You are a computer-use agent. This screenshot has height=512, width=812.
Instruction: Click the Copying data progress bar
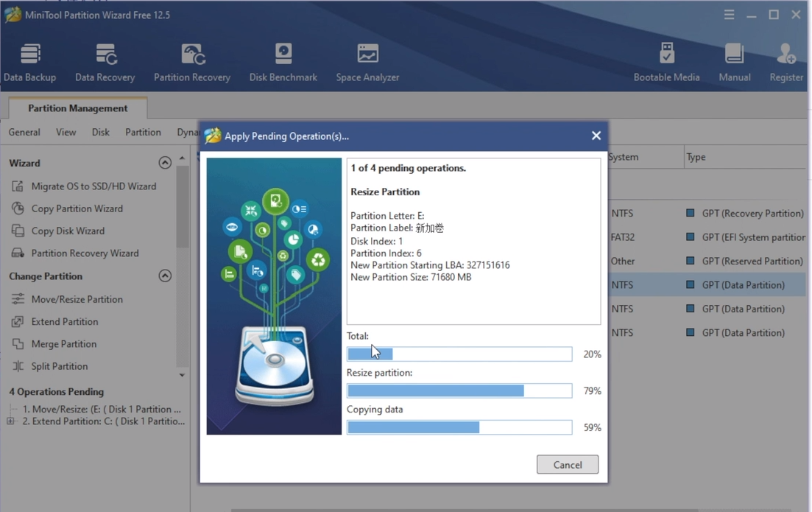click(x=459, y=427)
